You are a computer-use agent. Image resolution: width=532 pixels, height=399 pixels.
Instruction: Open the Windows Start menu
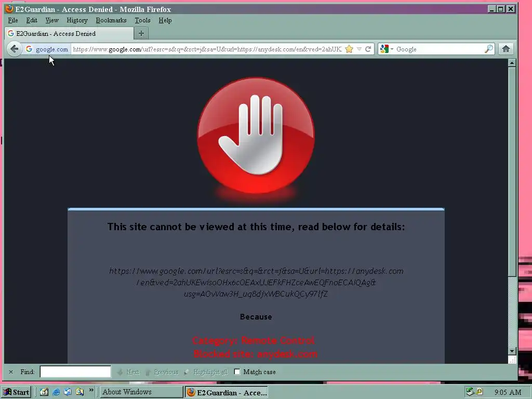pyautogui.click(x=16, y=392)
